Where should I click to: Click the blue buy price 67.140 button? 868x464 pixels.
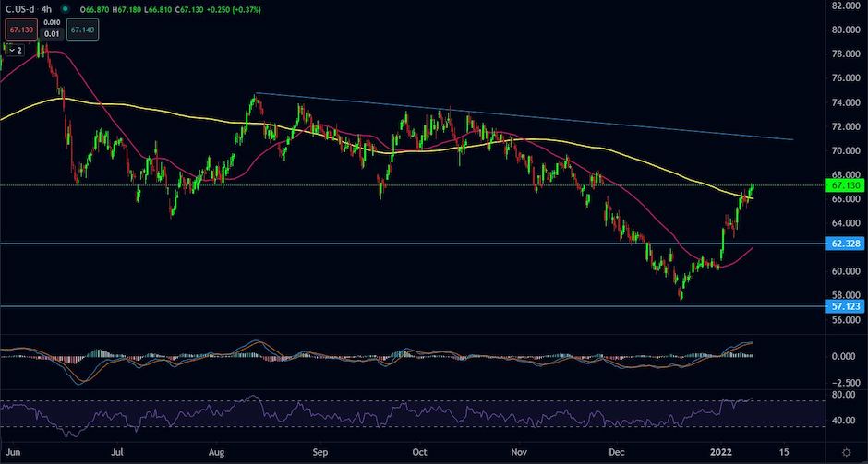click(82, 29)
